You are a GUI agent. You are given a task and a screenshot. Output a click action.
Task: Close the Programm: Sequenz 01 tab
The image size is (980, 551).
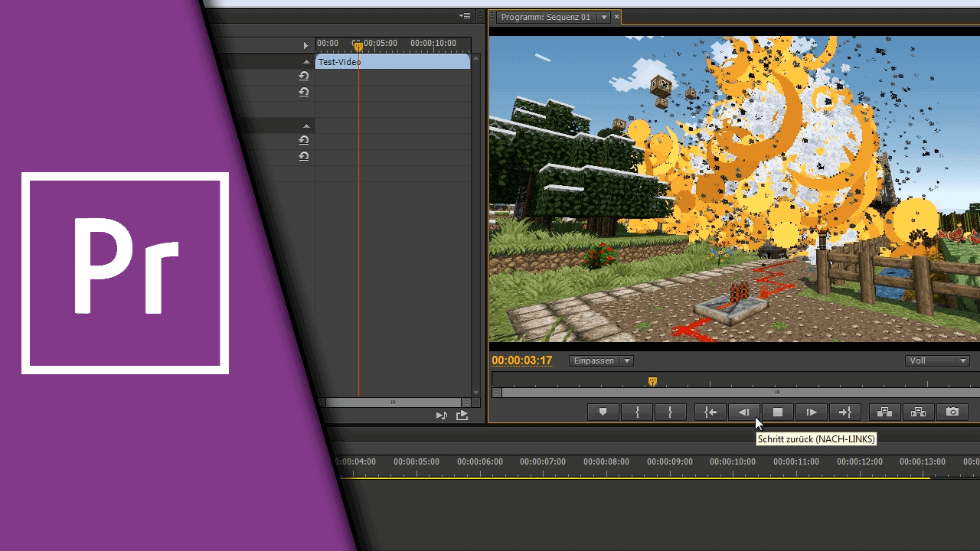tap(617, 17)
